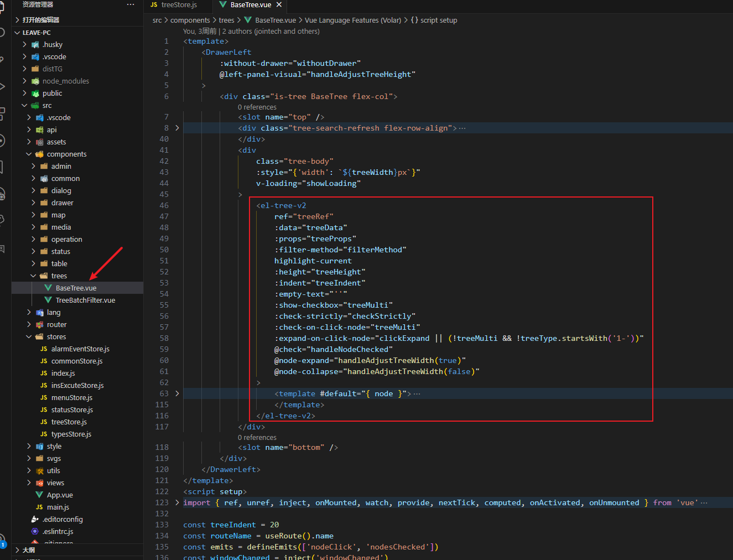
Task: Unfold collapsed code at line 8
Action: coord(177,128)
